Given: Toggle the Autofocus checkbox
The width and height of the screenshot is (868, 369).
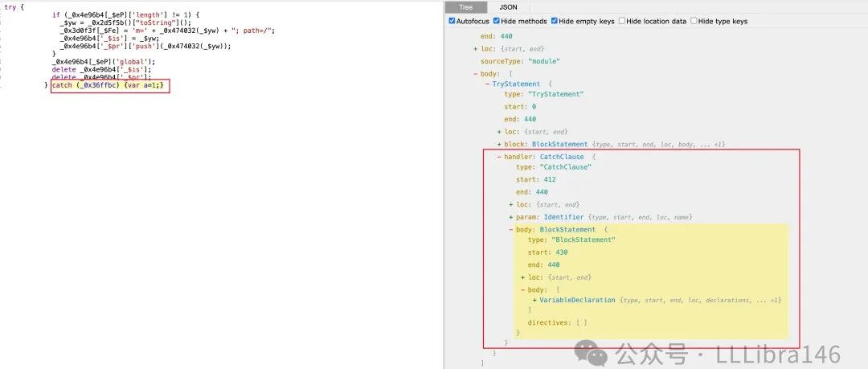Looking at the screenshot, I should click(x=452, y=21).
